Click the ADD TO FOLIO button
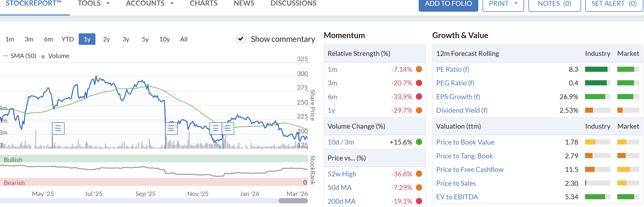 tap(448, 4)
